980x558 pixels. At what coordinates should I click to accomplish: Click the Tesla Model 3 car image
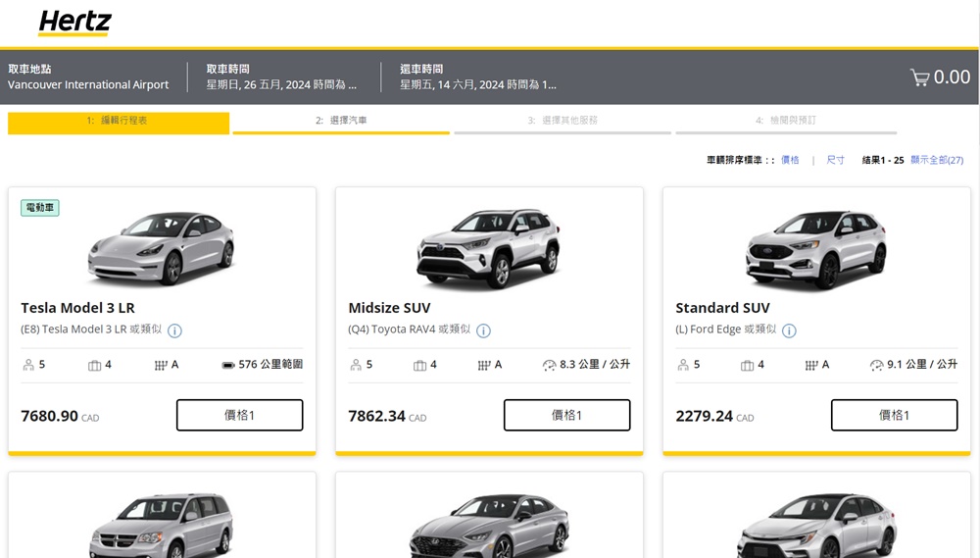(162, 248)
